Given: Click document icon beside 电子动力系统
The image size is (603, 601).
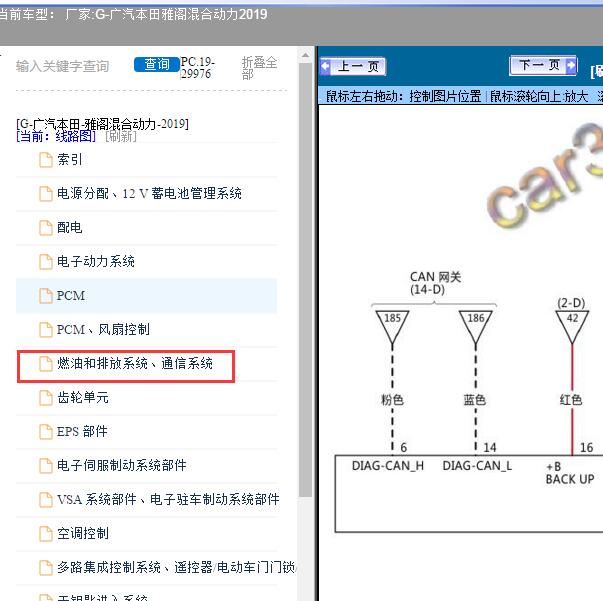Looking at the screenshot, I should click(x=46, y=262).
